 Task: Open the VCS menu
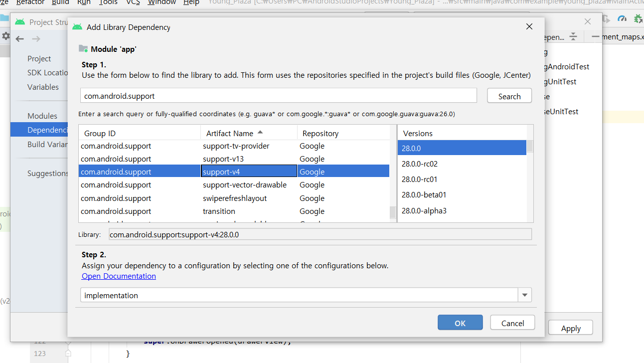133,2
